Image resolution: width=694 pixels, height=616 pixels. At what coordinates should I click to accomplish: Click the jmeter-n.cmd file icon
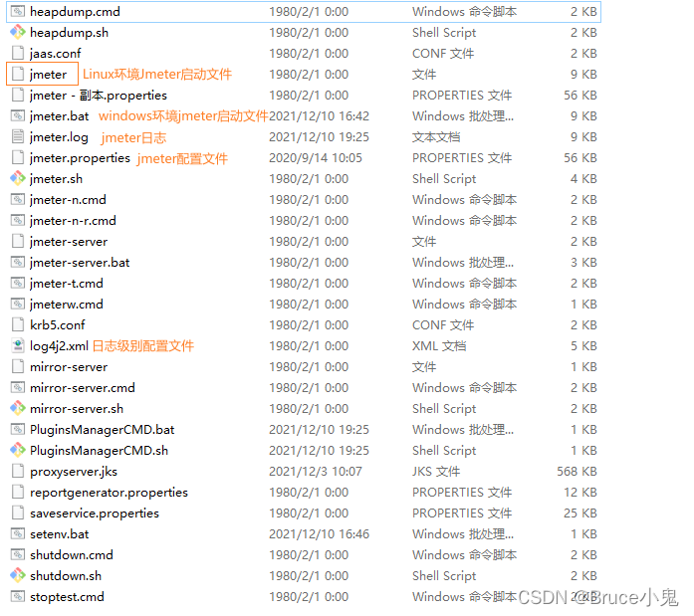[18, 199]
